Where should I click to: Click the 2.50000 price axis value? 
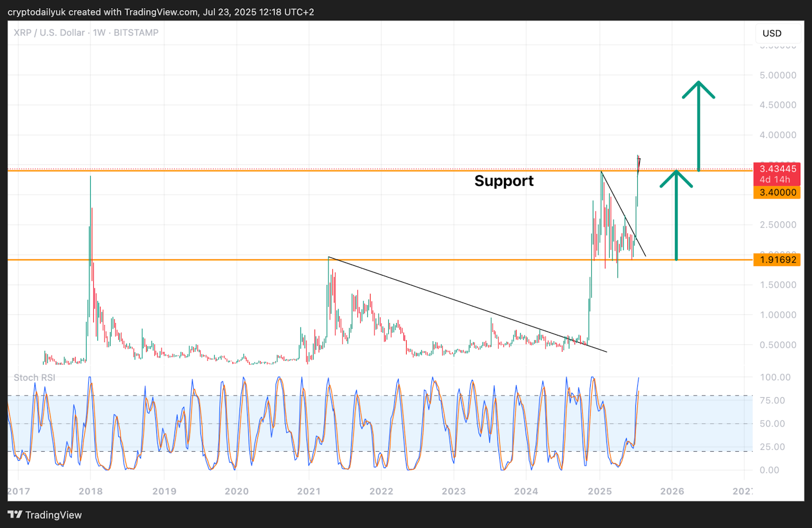tap(778, 225)
